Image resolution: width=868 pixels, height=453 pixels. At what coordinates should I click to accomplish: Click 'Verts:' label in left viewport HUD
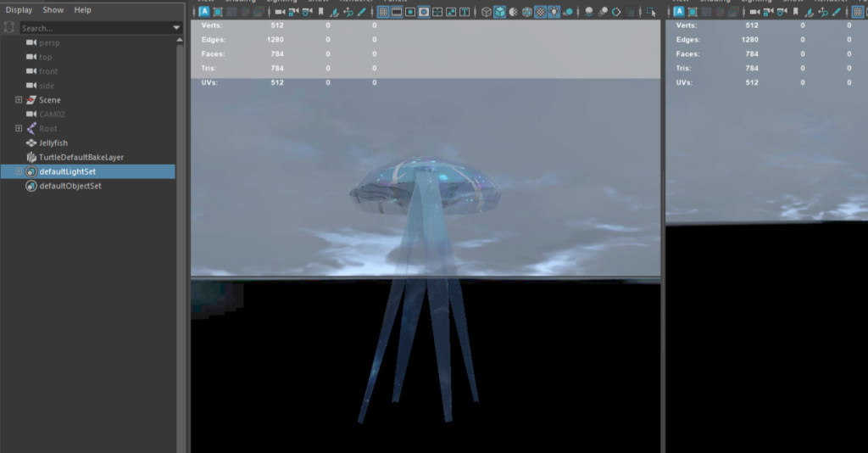click(x=211, y=25)
